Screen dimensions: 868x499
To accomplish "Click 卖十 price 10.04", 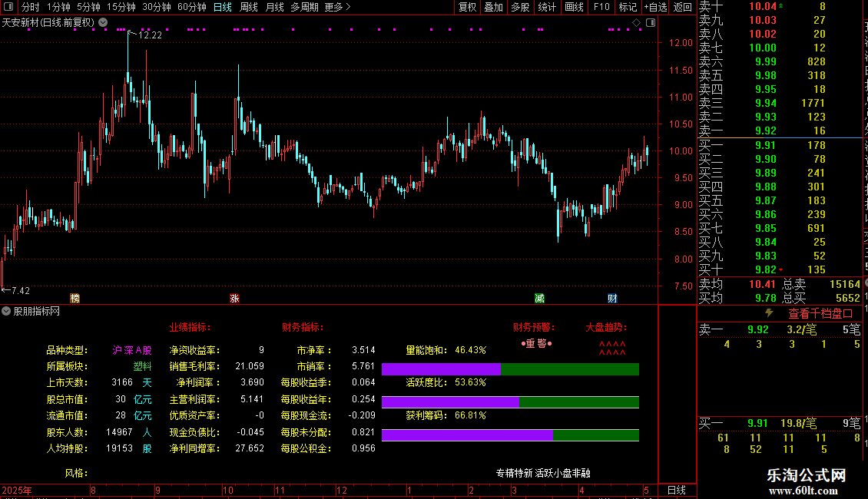I will pyautogui.click(x=763, y=7).
